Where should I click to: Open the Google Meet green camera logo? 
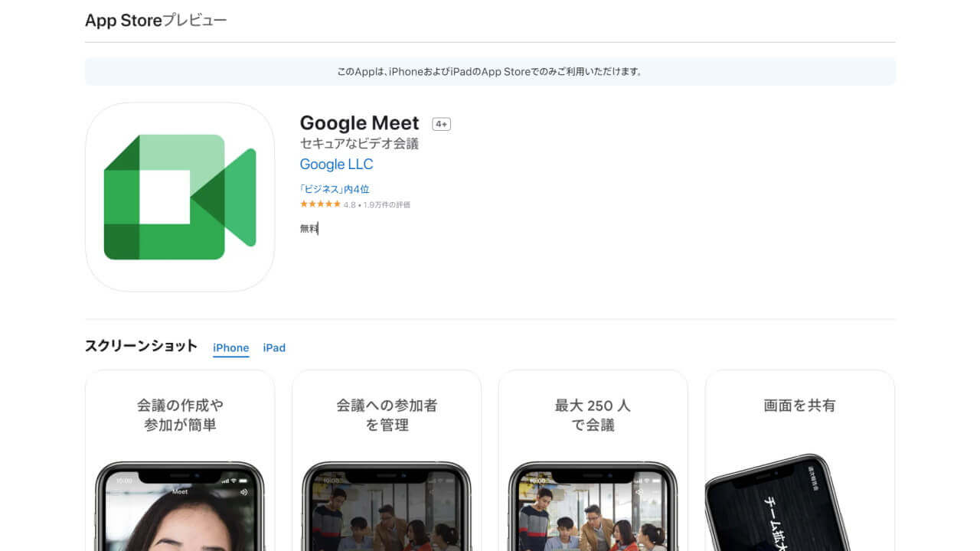(x=179, y=197)
